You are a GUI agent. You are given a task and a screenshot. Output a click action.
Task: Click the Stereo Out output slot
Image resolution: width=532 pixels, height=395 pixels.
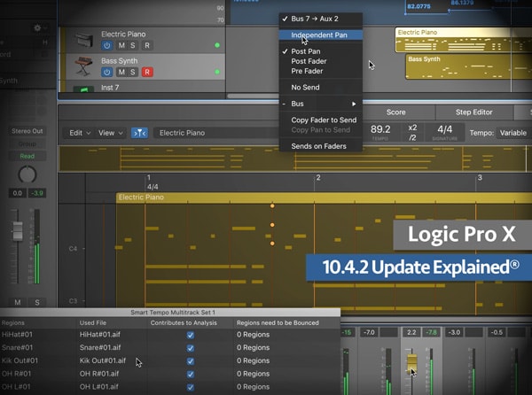pyautogui.click(x=27, y=131)
